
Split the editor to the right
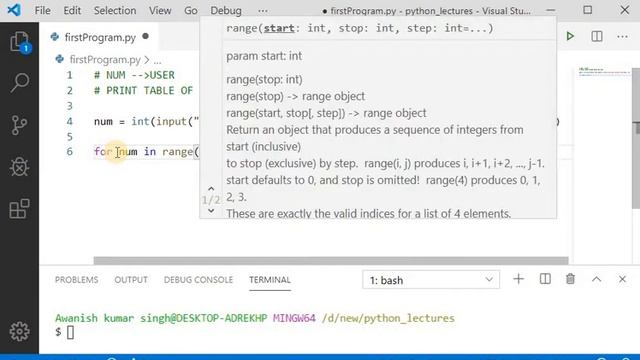click(x=597, y=36)
